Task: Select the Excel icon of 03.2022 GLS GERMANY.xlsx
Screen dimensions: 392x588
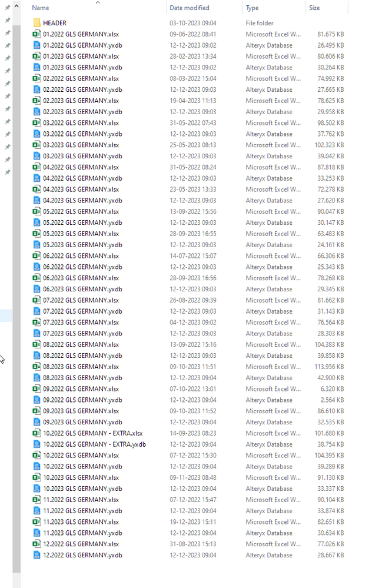Action: pos(36,122)
